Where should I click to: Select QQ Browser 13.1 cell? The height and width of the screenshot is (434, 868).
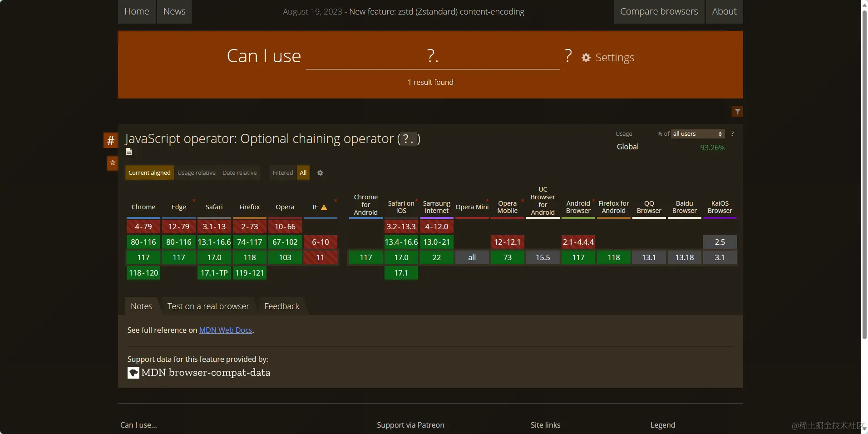click(x=649, y=257)
